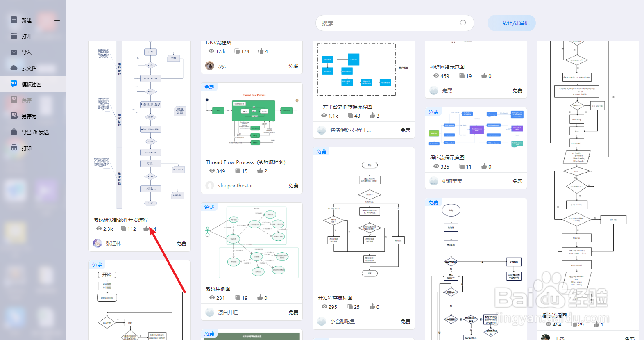Screen dimensions: 644x340
Task: Click the copies icon showing 112
Action: (123, 229)
